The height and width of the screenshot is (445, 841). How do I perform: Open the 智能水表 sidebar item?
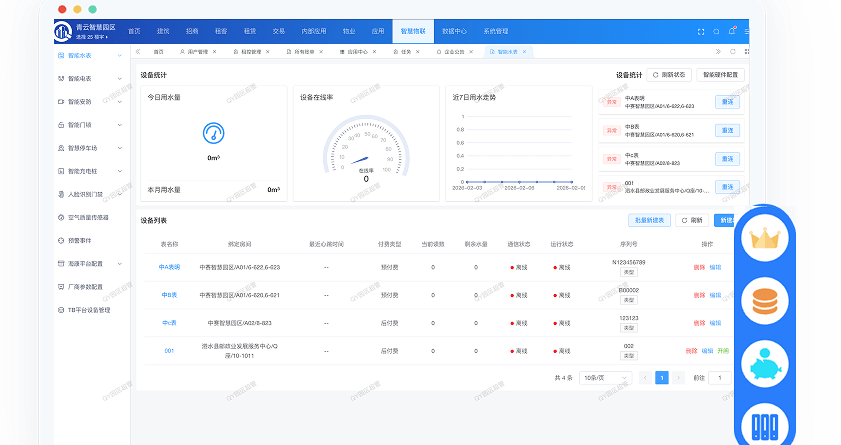pyautogui.click(x=90, y=55)
